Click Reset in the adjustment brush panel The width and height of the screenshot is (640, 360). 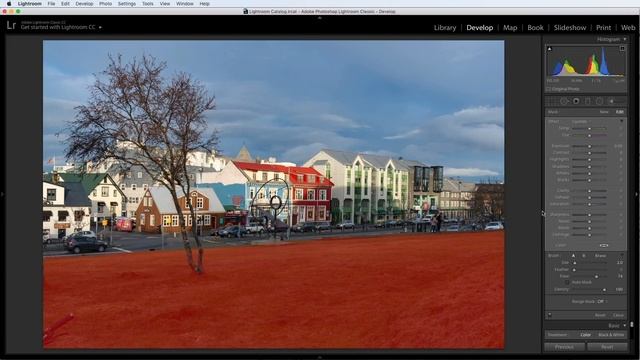(x=600, y=315)
